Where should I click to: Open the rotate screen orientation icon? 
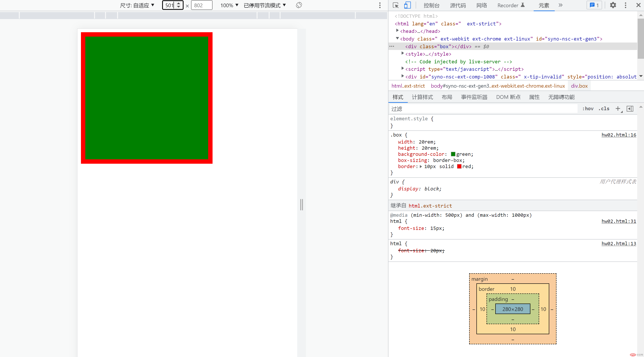299,5
